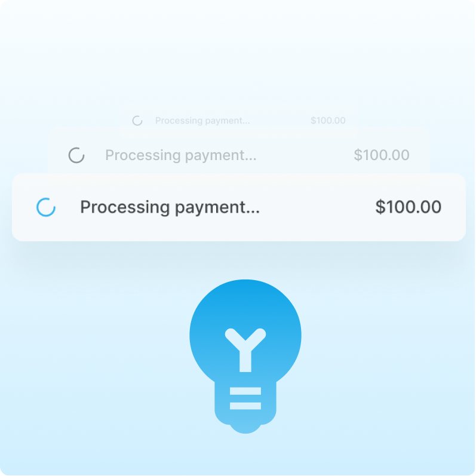Click the lightbulb's striped base

click(245, 404)
